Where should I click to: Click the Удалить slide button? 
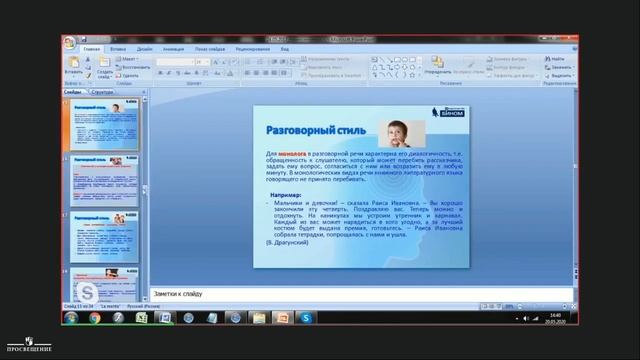(128, 76)
